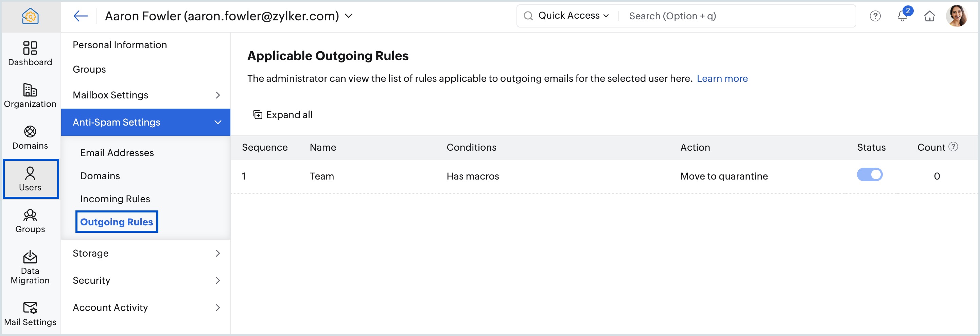Click the home icon in top bar
Image resolution: width=980 pixels, height=336 pixels.
pyautogui.click(x=930, y=16)
